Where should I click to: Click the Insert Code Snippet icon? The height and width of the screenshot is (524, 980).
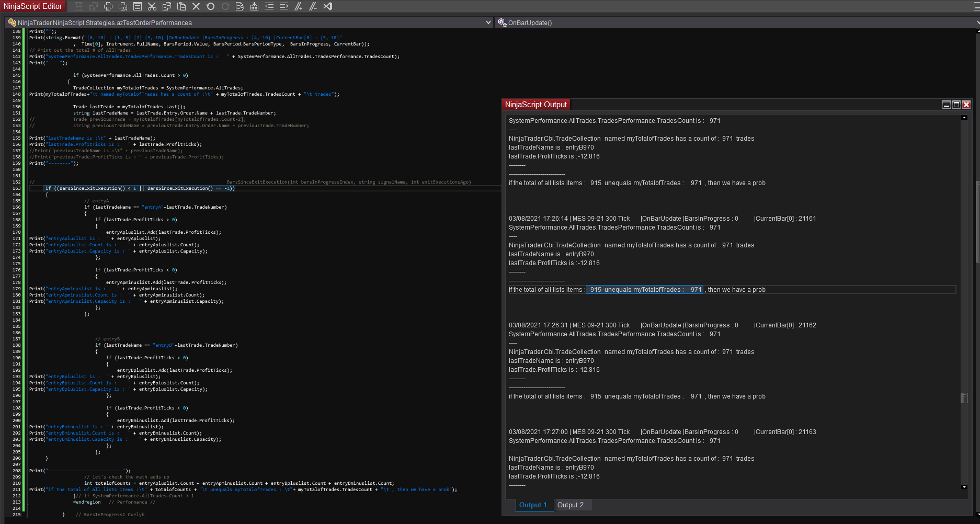click(x=255, y=6)
